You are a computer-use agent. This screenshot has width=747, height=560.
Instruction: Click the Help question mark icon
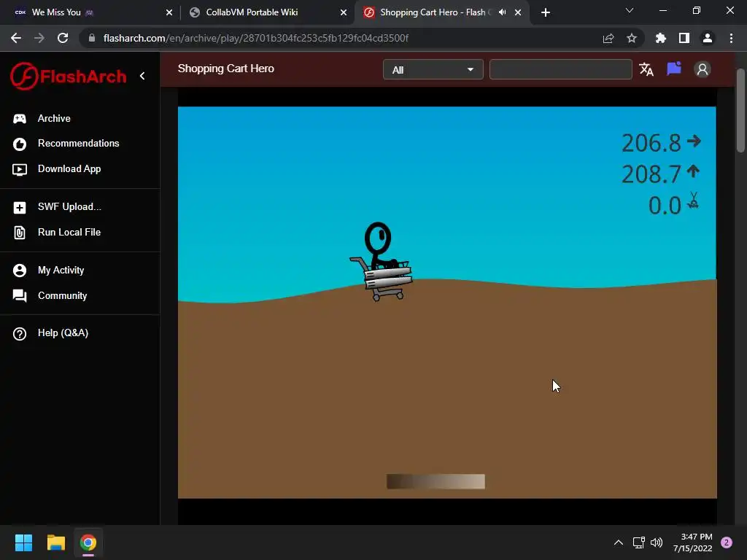click(x=20, y=334)
